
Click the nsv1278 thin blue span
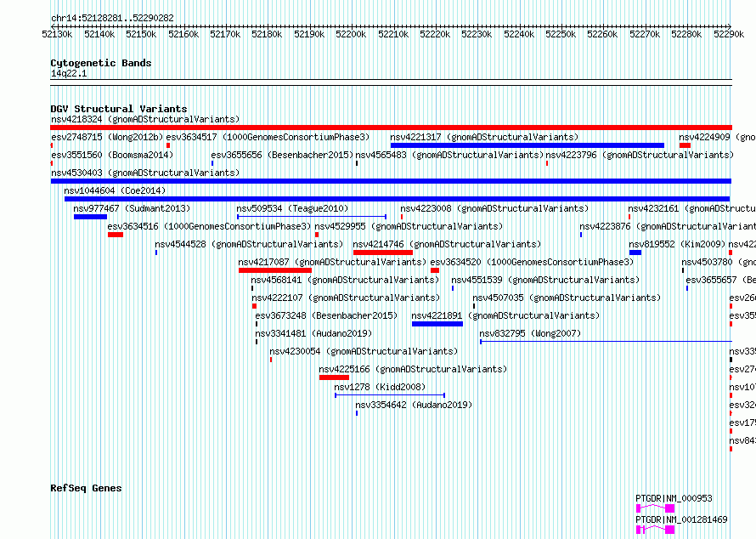point(390,395)
